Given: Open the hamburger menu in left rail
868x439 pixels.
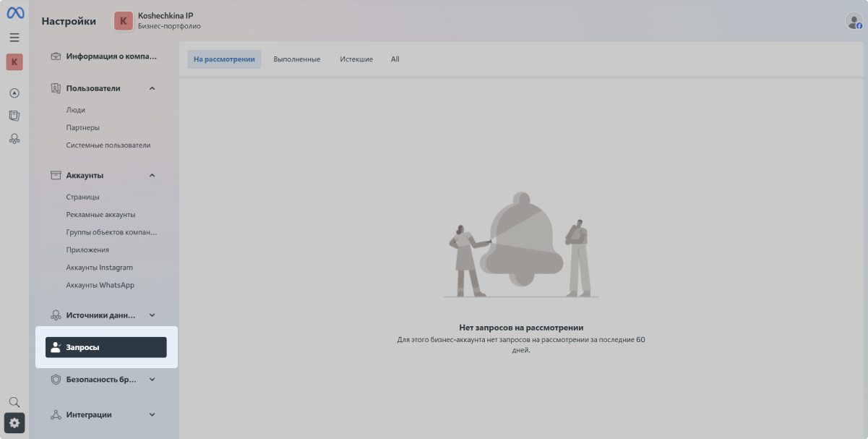Looking at the screenshot, I should tap(14, 38).
